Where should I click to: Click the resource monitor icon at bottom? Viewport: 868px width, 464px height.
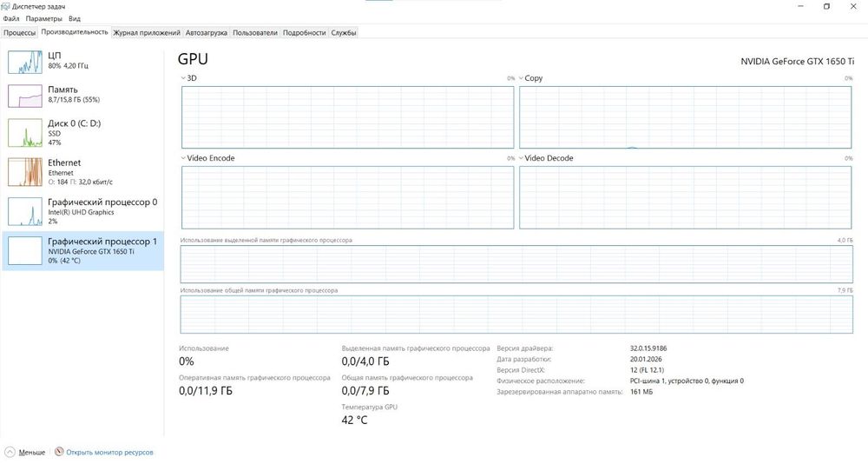coord(59,452)
